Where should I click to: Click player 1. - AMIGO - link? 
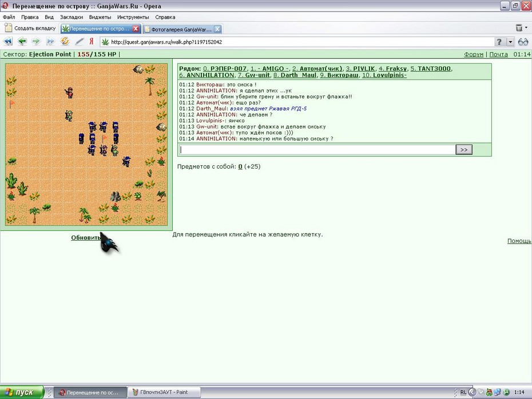(270, 69)
